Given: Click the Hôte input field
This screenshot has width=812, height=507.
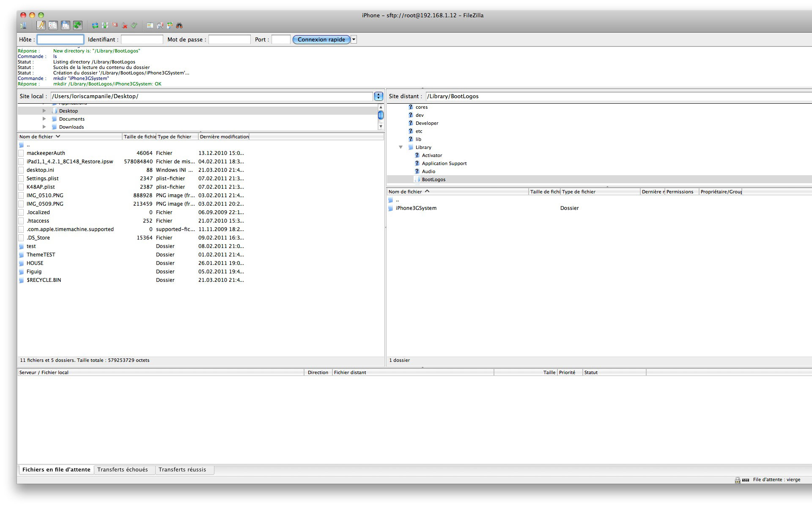Looking at the screenshot, I should coord(60,39).
